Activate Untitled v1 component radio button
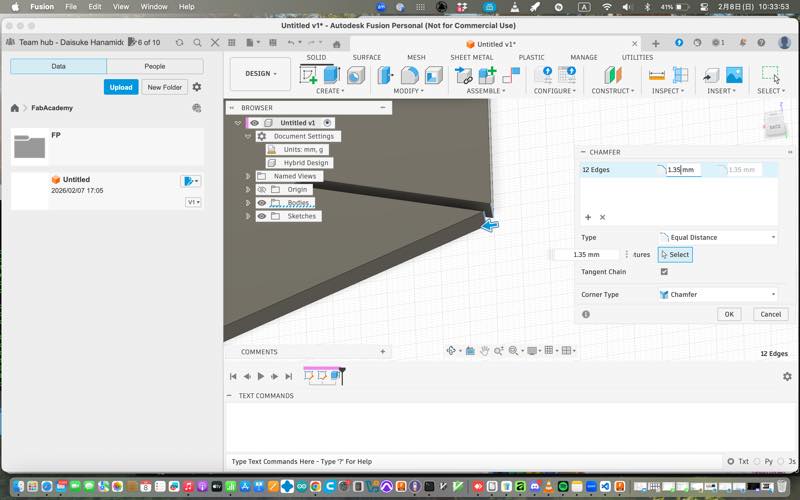 click(328, 123)
